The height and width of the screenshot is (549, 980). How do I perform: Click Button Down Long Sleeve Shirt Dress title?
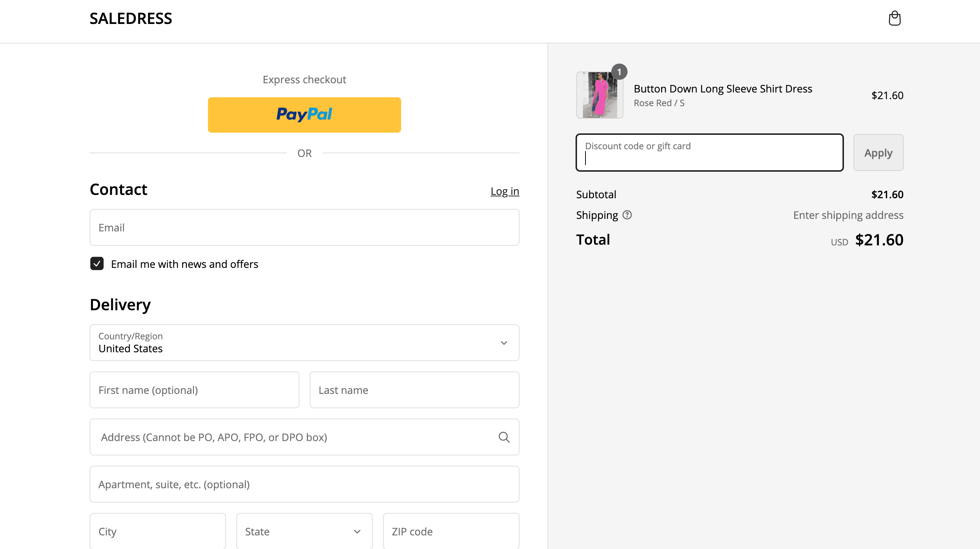[723, 88]
